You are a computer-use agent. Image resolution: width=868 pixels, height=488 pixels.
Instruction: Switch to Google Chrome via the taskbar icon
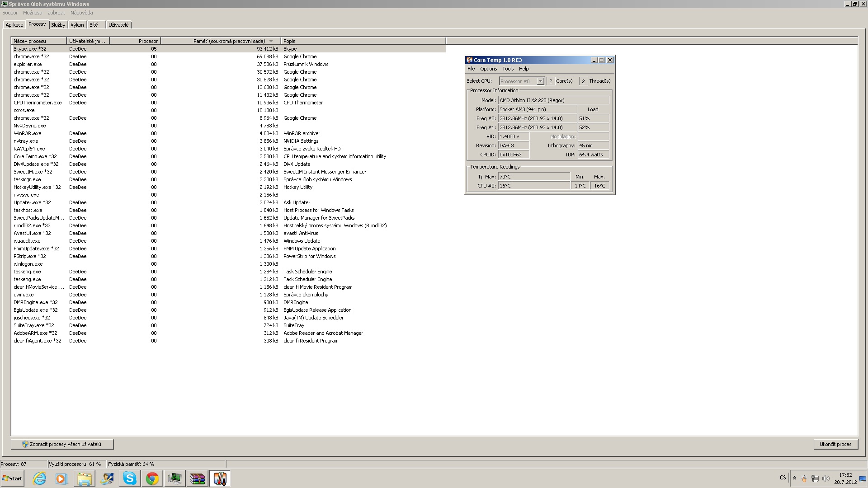152,479
